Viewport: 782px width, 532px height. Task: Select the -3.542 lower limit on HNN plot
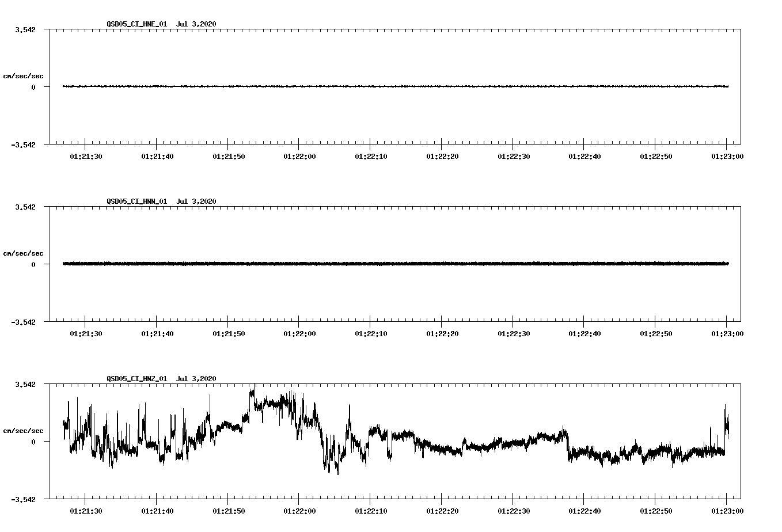(x=23, y=322)
